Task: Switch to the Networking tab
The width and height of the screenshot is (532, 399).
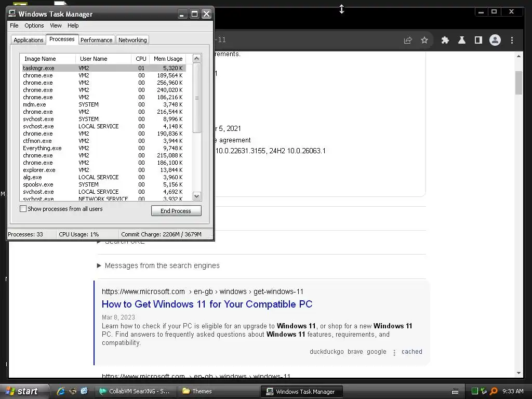Action: click(x=132, y=39)
